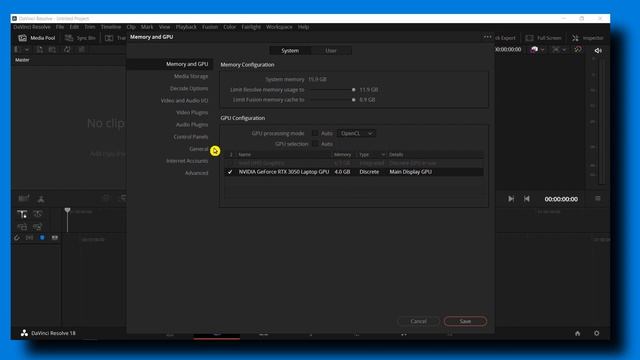Select the title text tool icon
This screenshot has height=360, width=640.
(22, 214)
